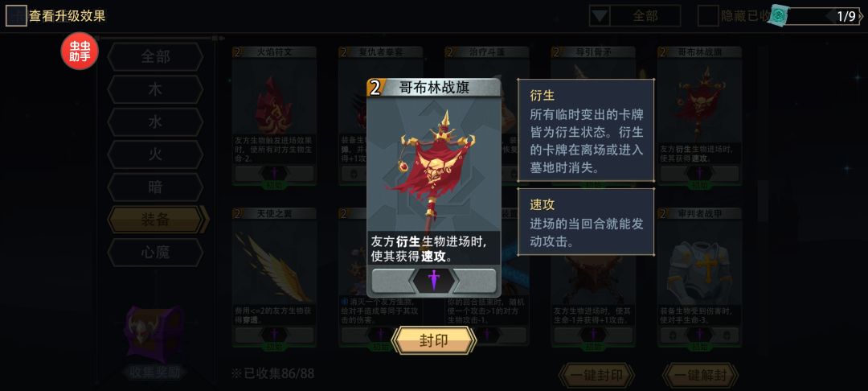868x391 pixels.
Task: Toggle the 查看升级效果 checkbox
Action: (16, 15)
